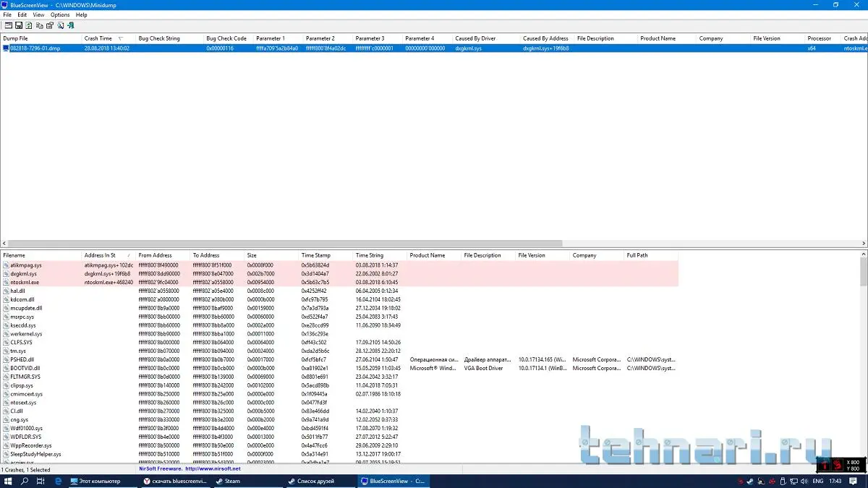Sort the lower pane by the Filename header

[x=41, y=255]
